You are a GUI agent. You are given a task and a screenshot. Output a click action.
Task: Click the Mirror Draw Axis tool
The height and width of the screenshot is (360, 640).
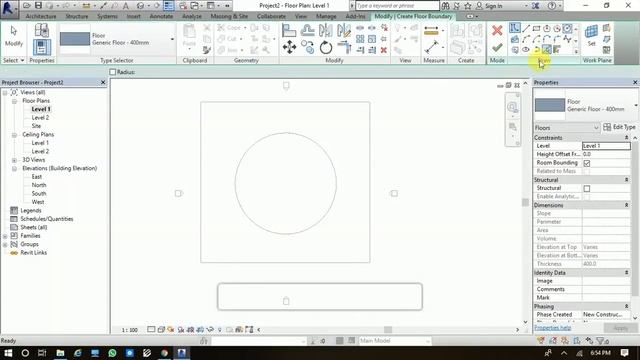pos(344,31)
